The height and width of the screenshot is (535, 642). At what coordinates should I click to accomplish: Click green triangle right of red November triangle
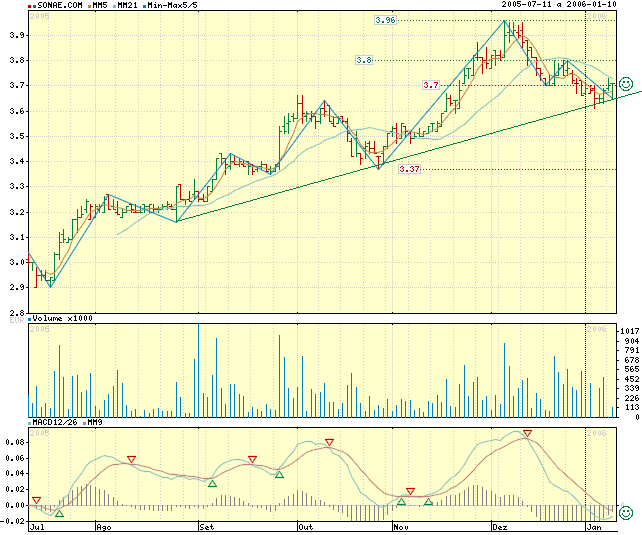point(428,501)
